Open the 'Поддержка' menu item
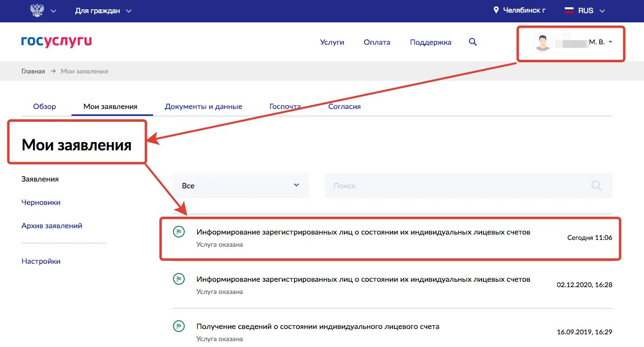The height and width of the screenshot is (347, 644). [x=431, y=42]
